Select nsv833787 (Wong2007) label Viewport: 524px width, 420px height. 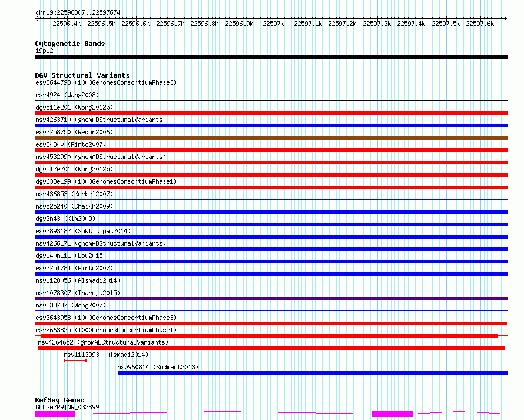(71, 305)
